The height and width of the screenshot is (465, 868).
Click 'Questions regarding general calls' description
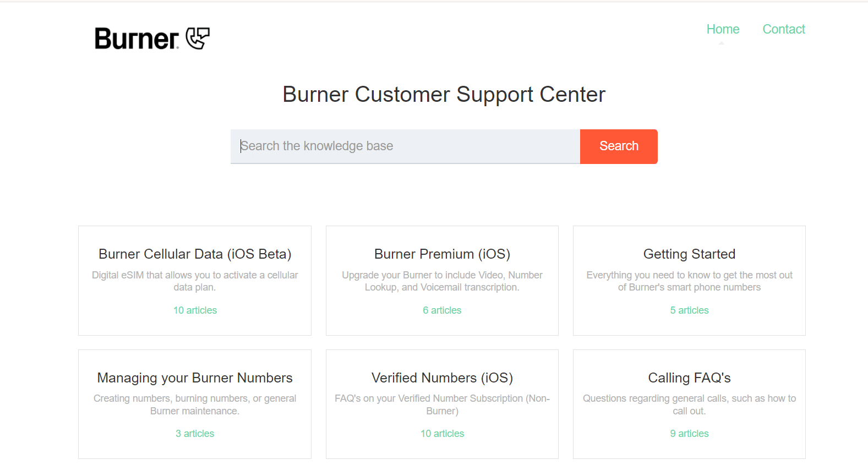(689, 404)
